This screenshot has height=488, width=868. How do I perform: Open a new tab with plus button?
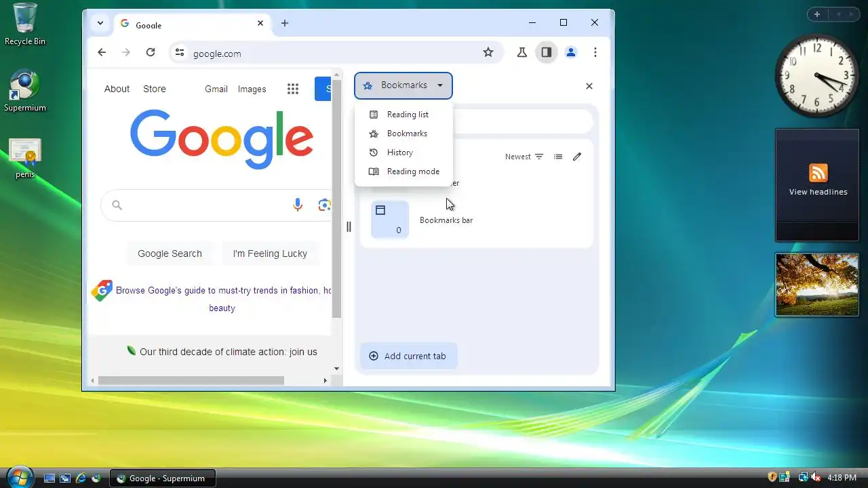click(285, 23)
